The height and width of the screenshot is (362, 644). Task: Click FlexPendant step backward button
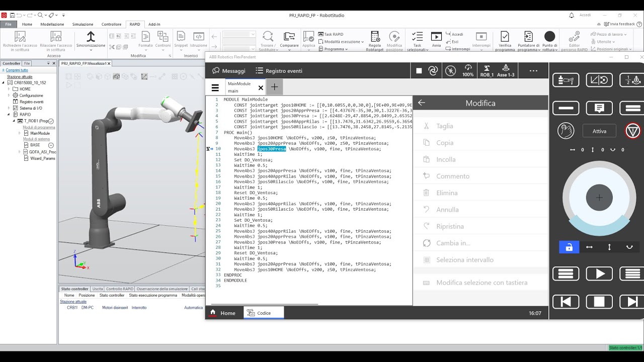tap(566, 302)
